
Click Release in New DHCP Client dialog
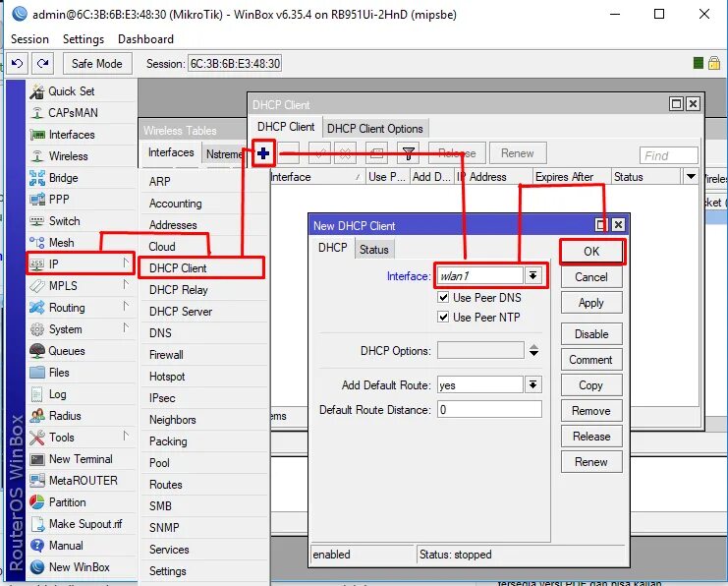(x=591, y=437)
